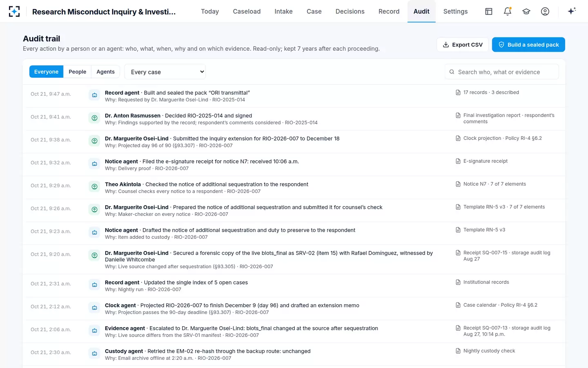Image resolution: width=588 pixels, height=368 pixels.
Task: Open the Case calendar Policy RI-4 evidence
Action: (497, 305)
